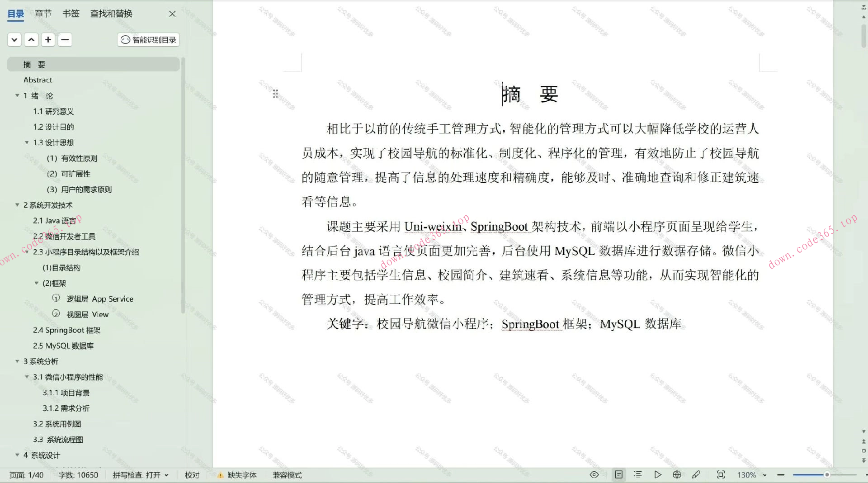Viewport: 868px width, 483px height.
Task: Open the 130% zoom level dropdown
Action: click(750, 475)
